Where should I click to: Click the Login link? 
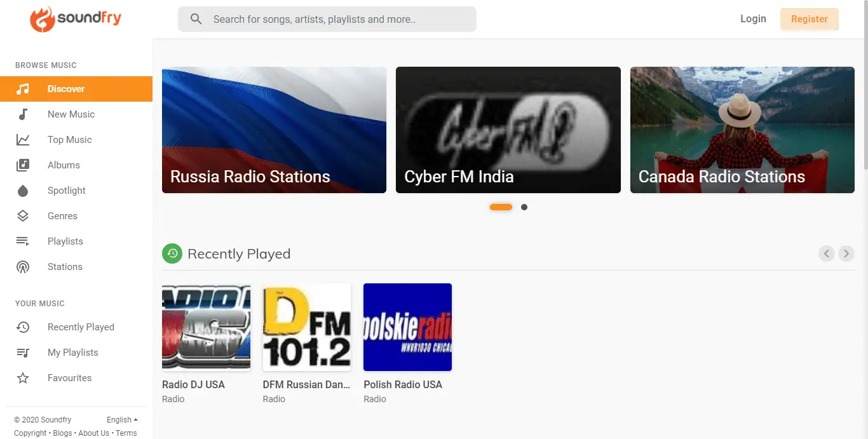point(753,19)
